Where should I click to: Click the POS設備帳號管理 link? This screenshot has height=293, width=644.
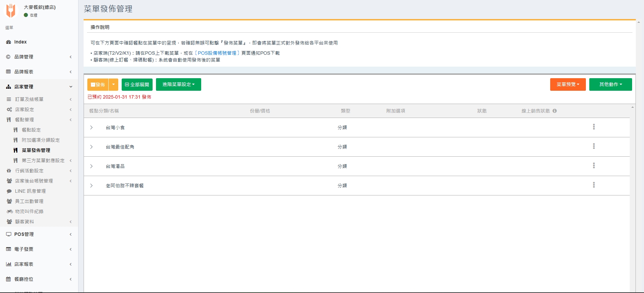click(217, 53)
